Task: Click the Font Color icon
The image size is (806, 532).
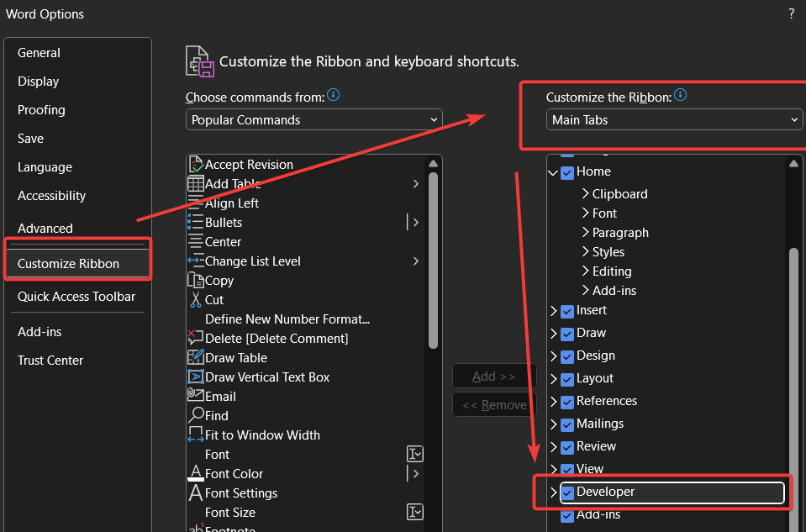Action: tap(194, 473)
